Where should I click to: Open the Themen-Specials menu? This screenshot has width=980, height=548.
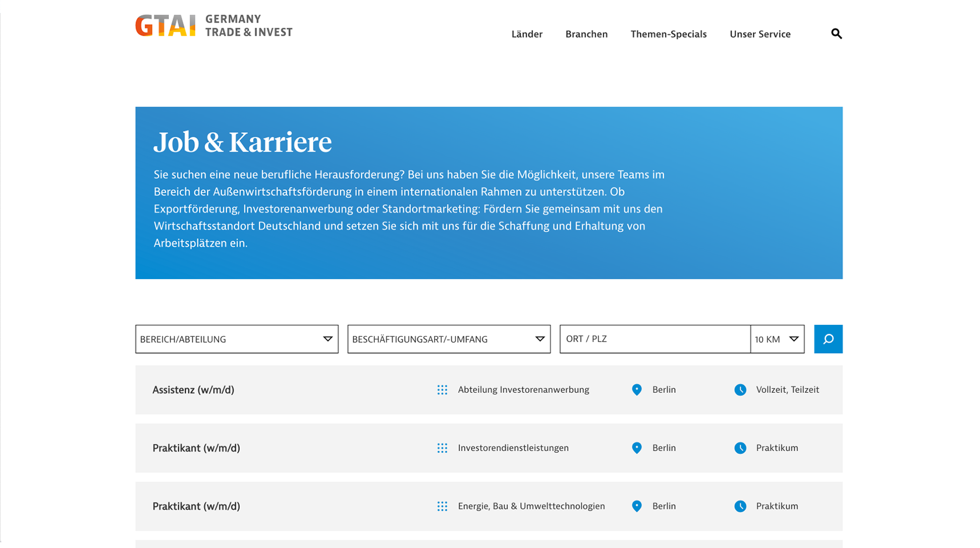pos(668,34)
